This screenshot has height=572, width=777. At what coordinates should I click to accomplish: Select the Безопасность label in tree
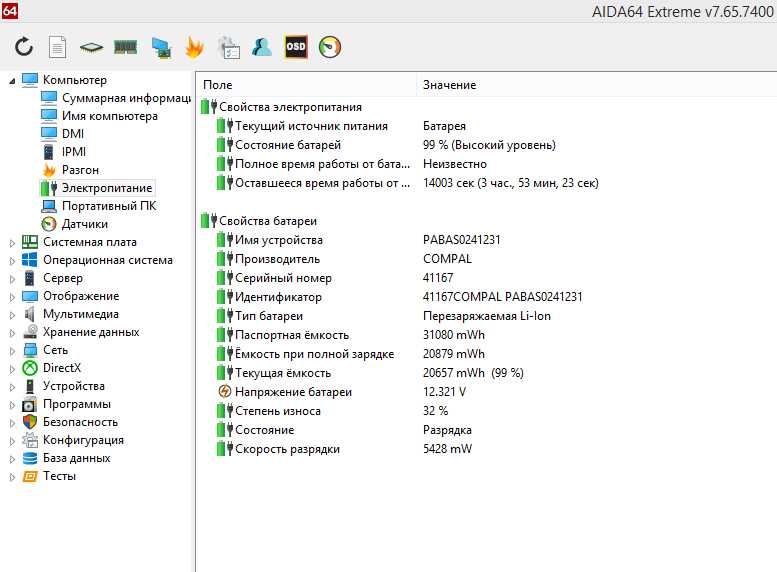[80, 422]
